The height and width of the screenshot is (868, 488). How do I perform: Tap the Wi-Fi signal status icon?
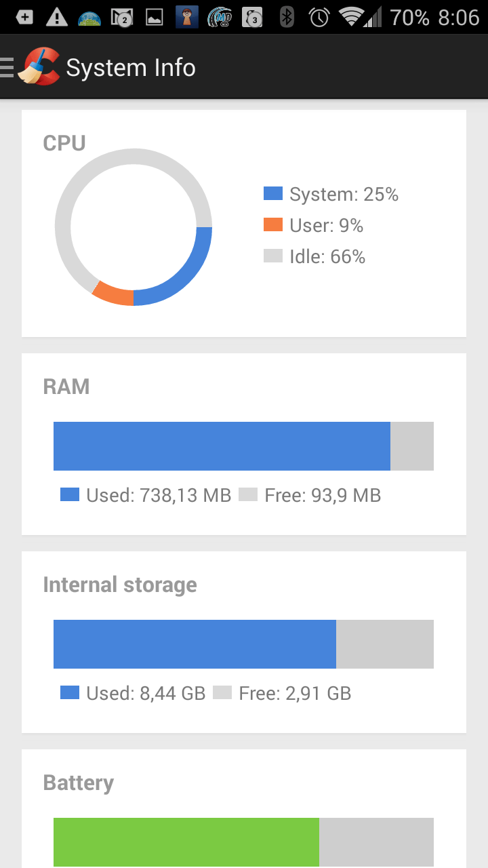pos(352,17)
